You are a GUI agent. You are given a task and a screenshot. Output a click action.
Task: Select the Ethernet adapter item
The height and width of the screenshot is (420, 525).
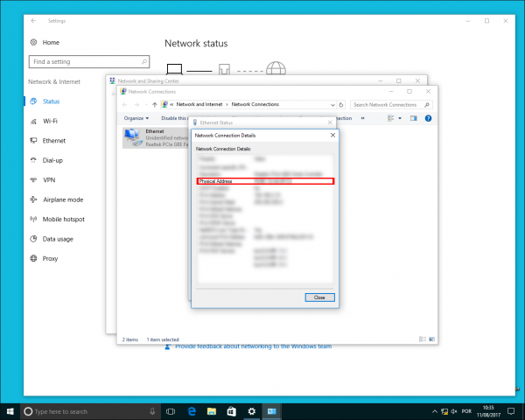[x=156, y=137]
